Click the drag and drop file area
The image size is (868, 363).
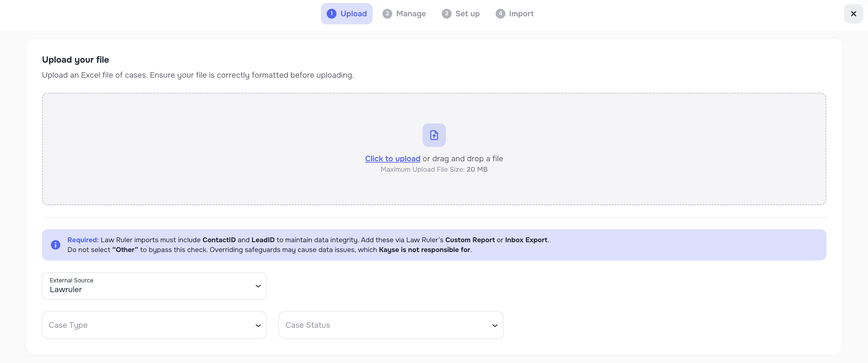point(434,150)
